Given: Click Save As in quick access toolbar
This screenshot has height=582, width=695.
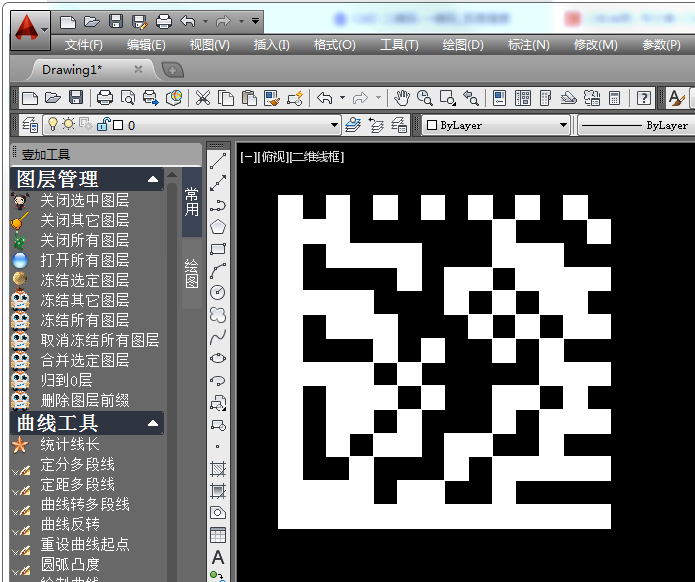Looking at the screenshot, I should 140,21.
